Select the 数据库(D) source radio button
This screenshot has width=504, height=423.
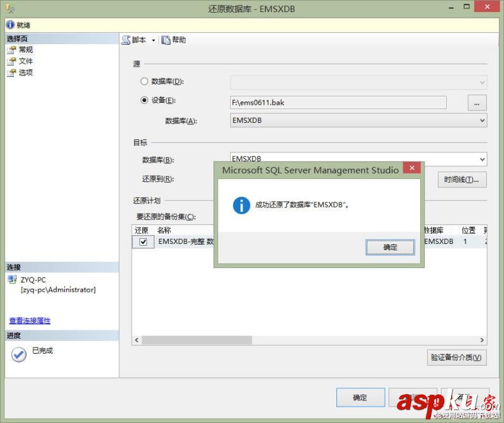144,81
